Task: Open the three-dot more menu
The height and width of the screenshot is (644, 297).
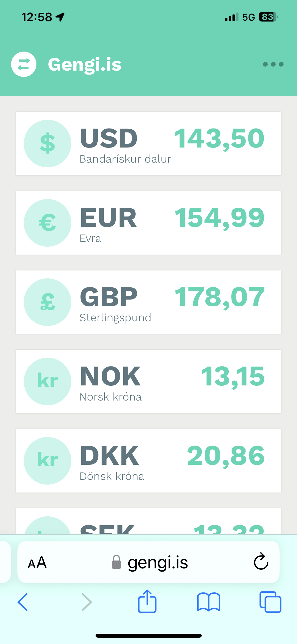Action: click(x=273, y=64)
